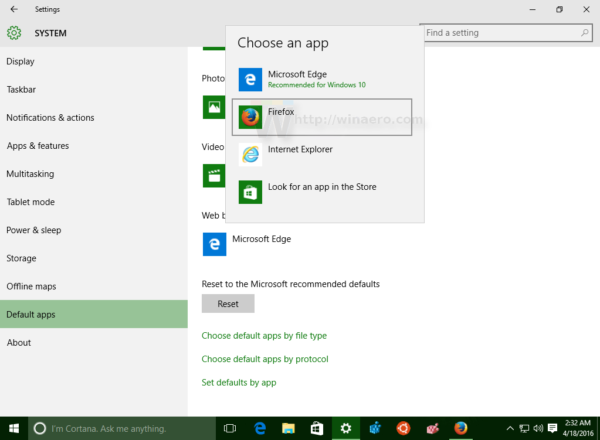Open Windows Store from taskbar
The height and width of the screenshot is (440, 600).
317,429
